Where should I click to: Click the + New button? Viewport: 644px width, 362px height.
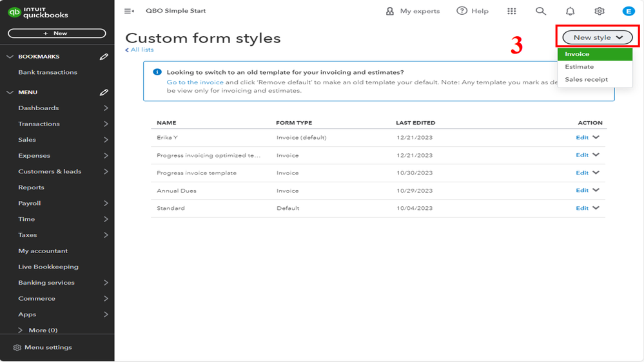pos(57,33)
